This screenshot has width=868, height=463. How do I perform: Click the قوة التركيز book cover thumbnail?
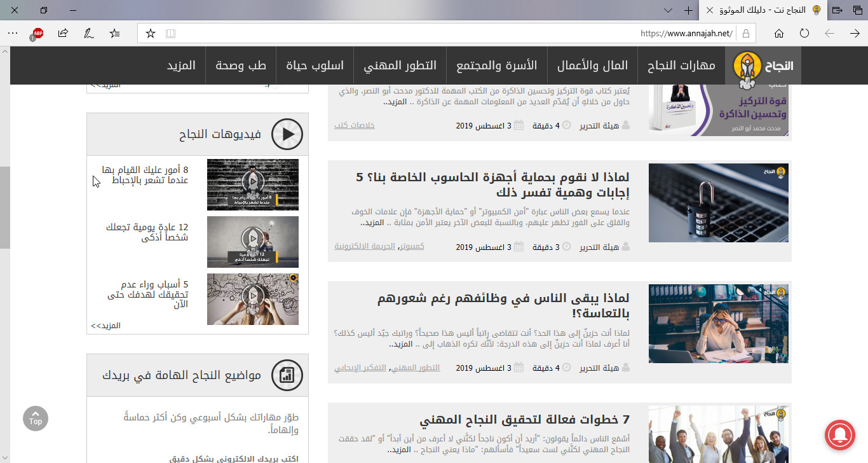click(x=719, y=109)
